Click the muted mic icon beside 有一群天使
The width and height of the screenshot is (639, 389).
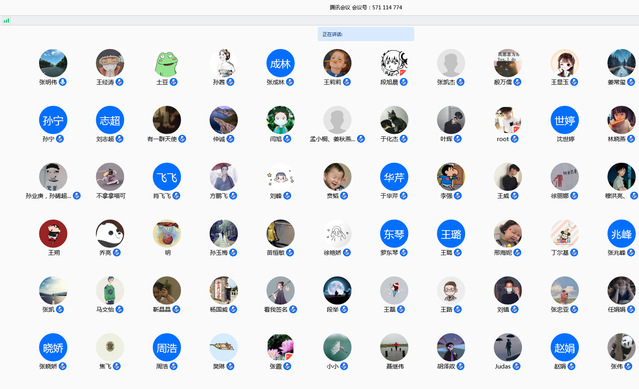click(182, 139)
